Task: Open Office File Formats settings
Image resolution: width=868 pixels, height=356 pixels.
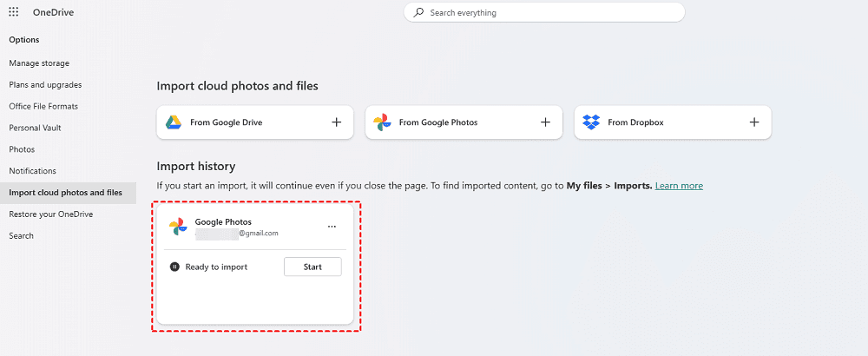Action: coord(43,106)
